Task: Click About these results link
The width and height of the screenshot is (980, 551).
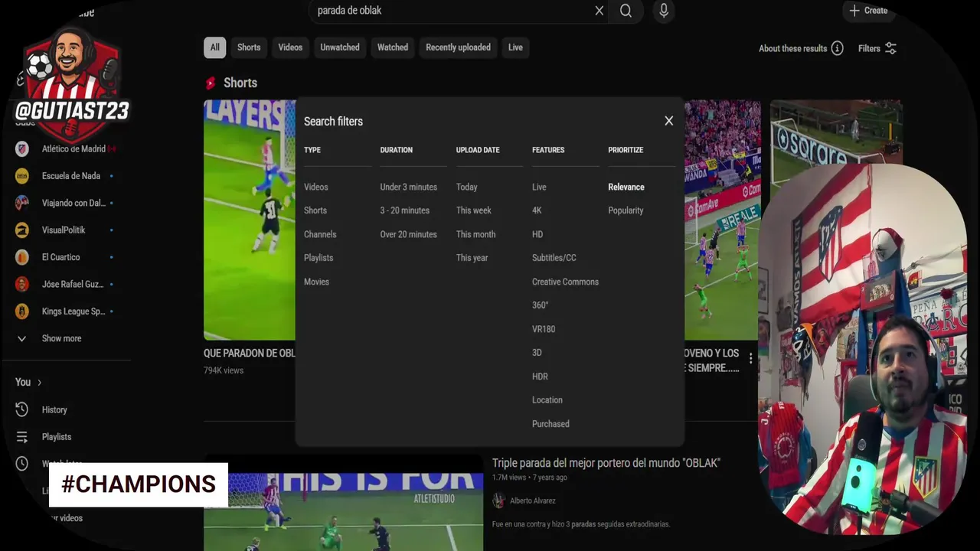Action: click(x=793, y=48)
